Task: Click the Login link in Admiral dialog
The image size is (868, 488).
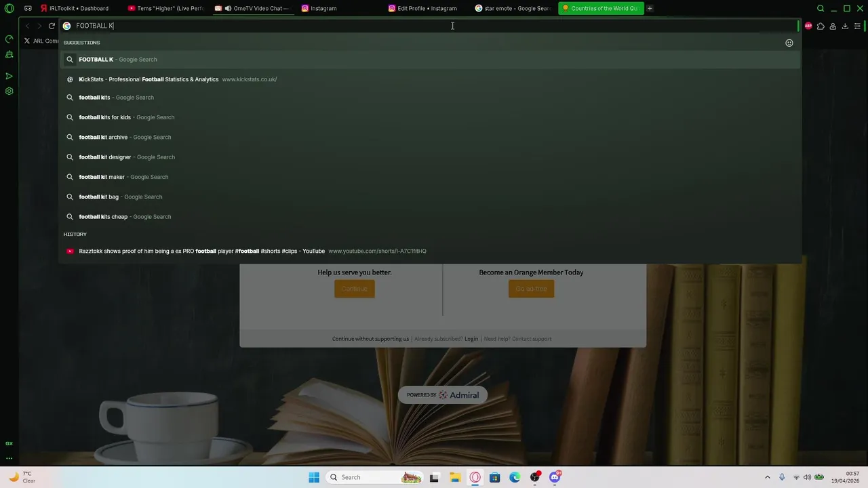Action: click(x=471, y=339)
